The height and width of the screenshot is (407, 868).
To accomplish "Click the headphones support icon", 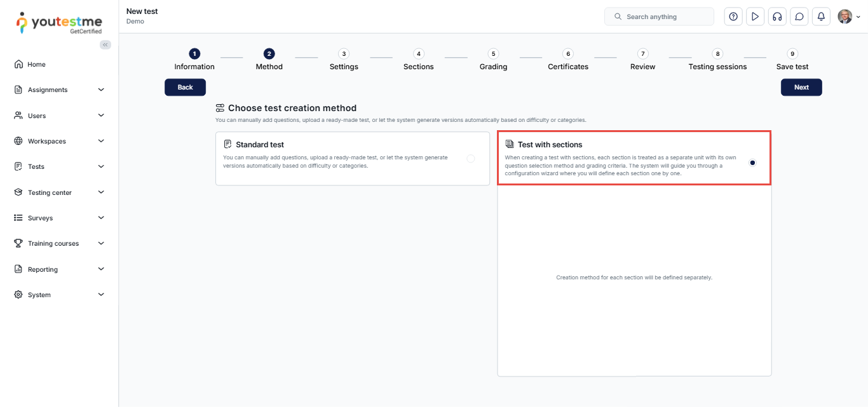I will coord(776,17).
